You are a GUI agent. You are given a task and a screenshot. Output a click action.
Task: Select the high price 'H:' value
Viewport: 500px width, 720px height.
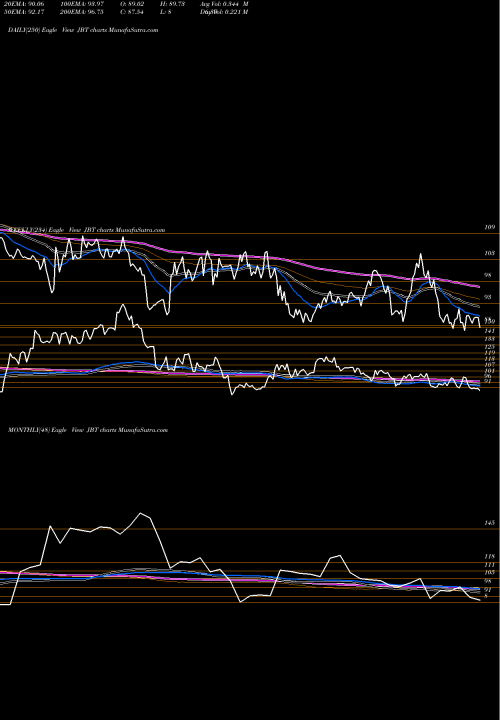click(x=172, y=4)
